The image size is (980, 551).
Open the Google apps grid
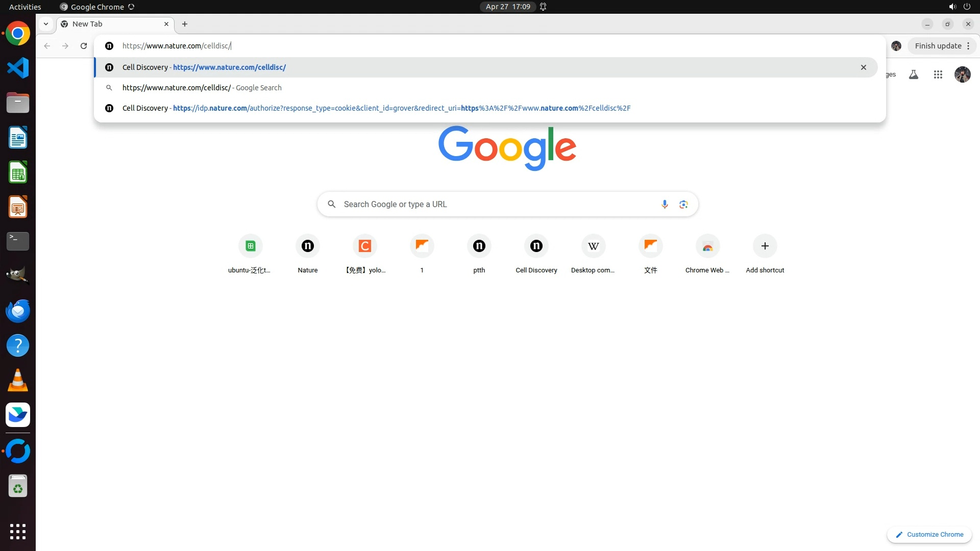pyautogui.click(x=938, y=75)
